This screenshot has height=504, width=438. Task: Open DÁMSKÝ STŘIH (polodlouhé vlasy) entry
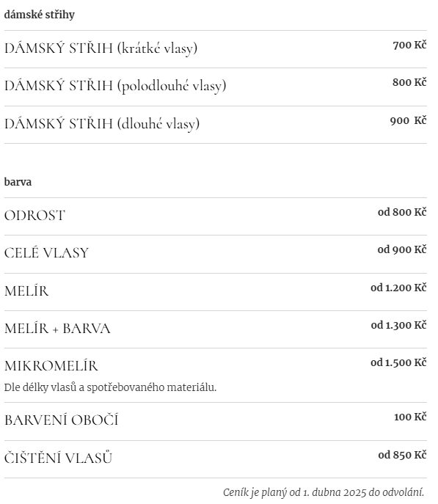click(x=115, y=86)
